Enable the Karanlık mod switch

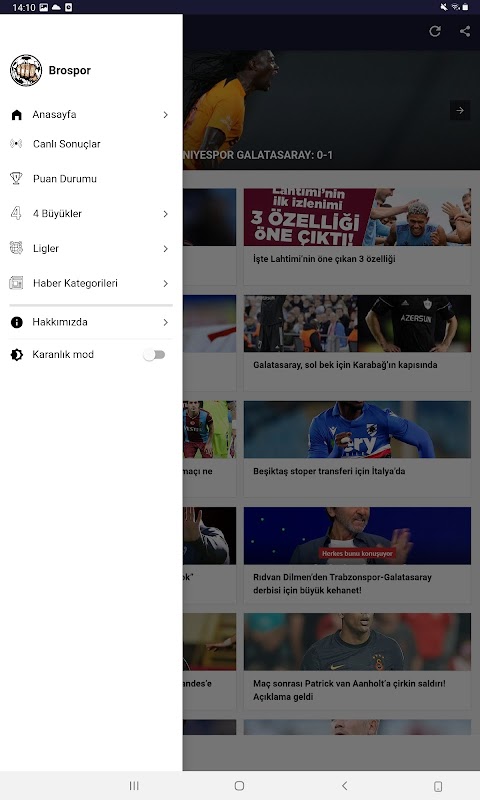154,355
